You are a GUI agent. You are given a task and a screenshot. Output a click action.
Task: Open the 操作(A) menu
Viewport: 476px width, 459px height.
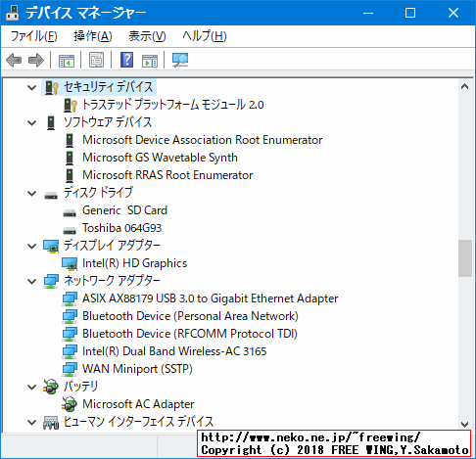tap(93, 36)
